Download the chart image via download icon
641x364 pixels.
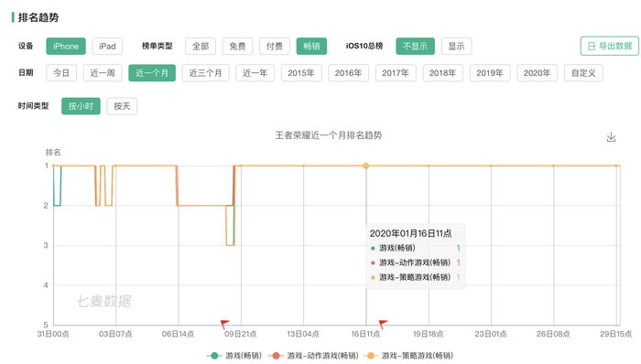pyautogui.click(x=611, y=137)
